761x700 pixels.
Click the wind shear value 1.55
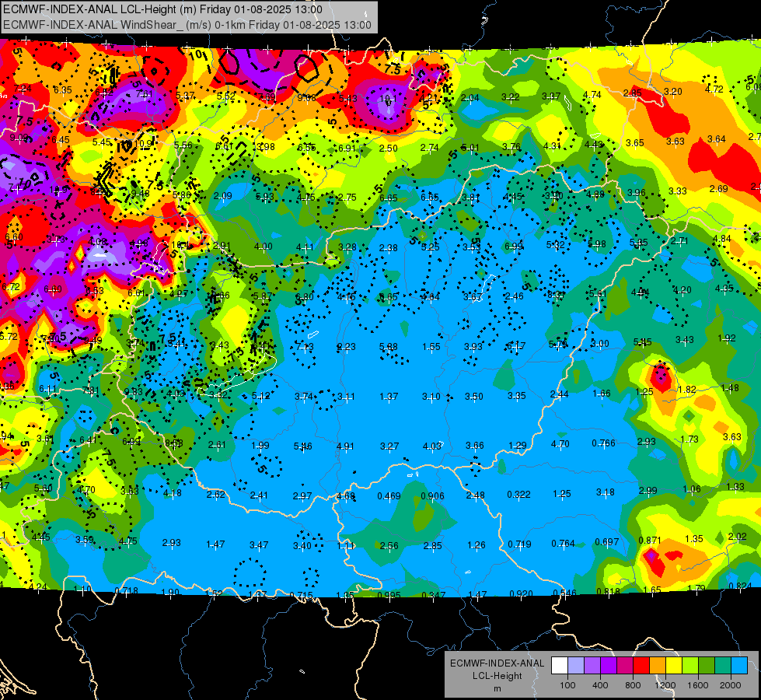point(431,347)
